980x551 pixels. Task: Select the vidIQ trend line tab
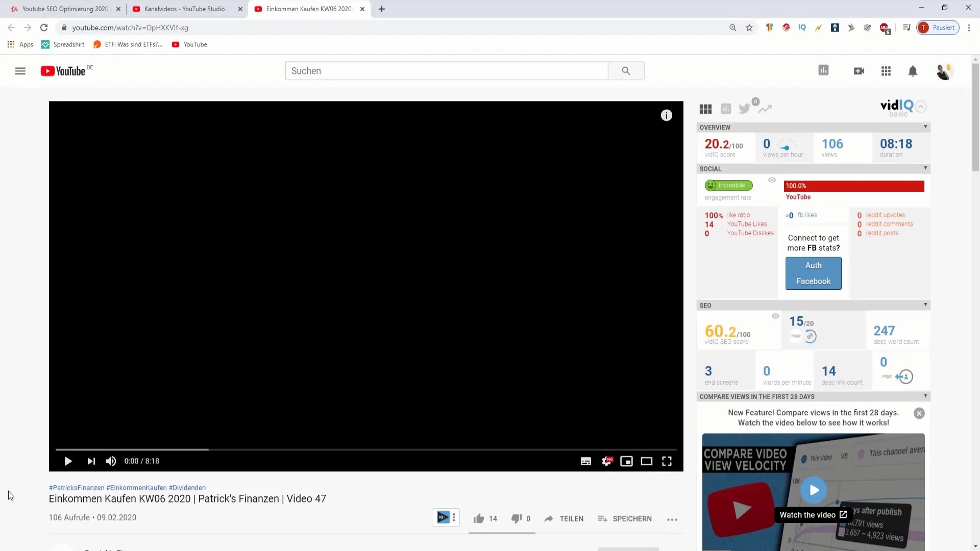tap(765, 109)
